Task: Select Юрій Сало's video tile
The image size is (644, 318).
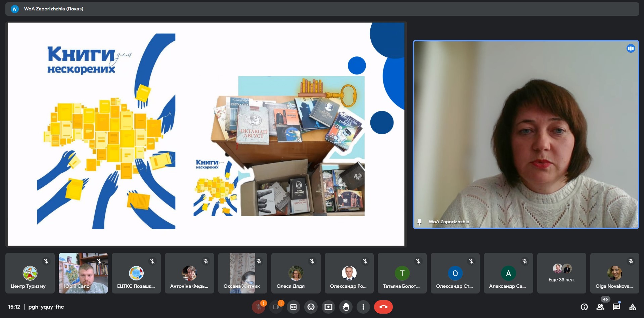Action: pyautogui.click(x=83, y=273)
